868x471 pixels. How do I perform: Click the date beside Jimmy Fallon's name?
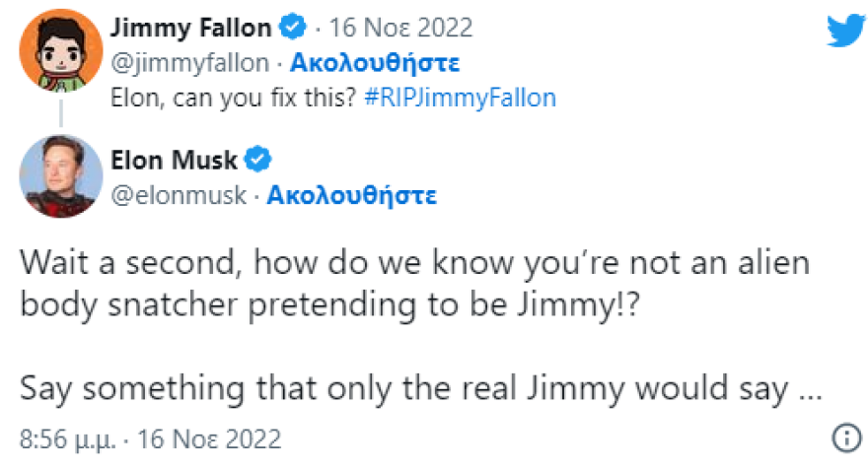click(x=401, y=27)
